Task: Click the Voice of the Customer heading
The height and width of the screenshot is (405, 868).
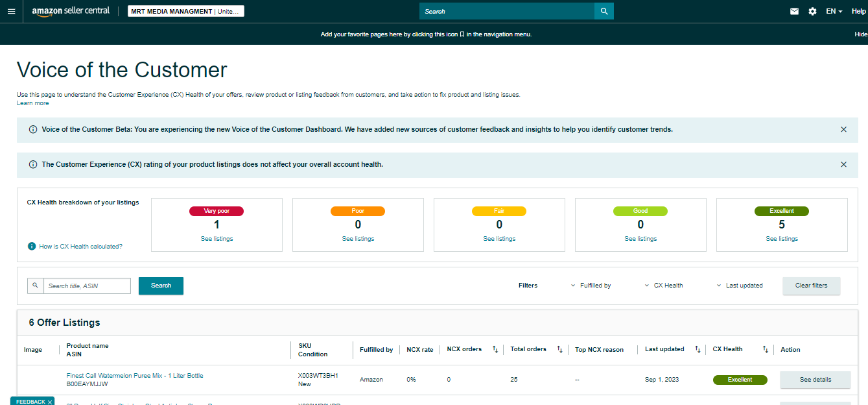Action: pyautogui.click(x=122, y=69)
